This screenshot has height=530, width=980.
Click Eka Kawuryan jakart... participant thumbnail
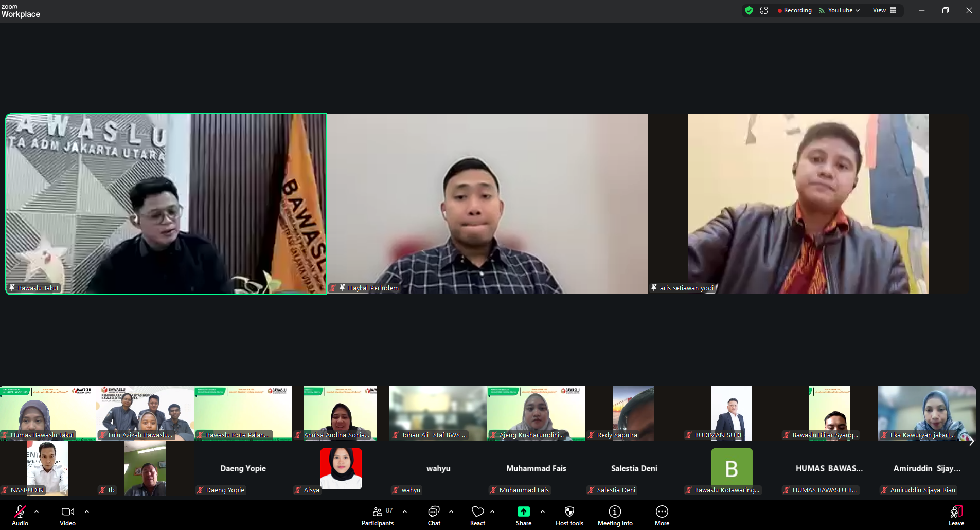927,413
